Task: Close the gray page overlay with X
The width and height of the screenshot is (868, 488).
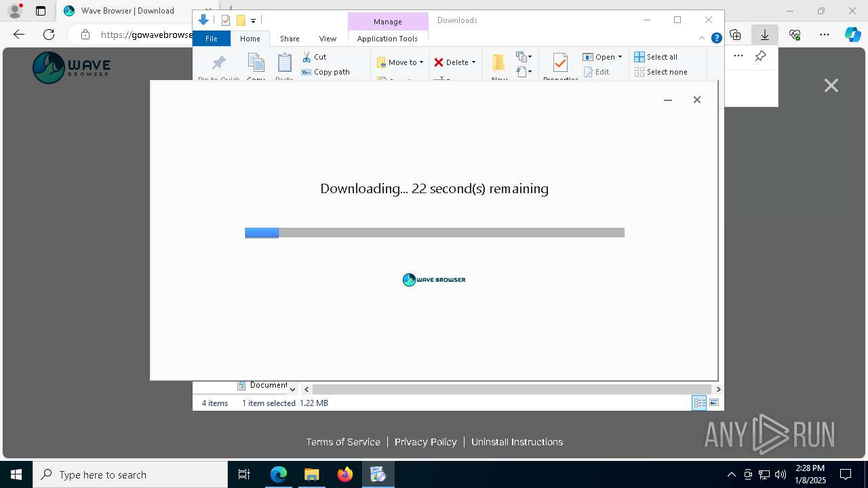Action: click(x=831, y=85)
